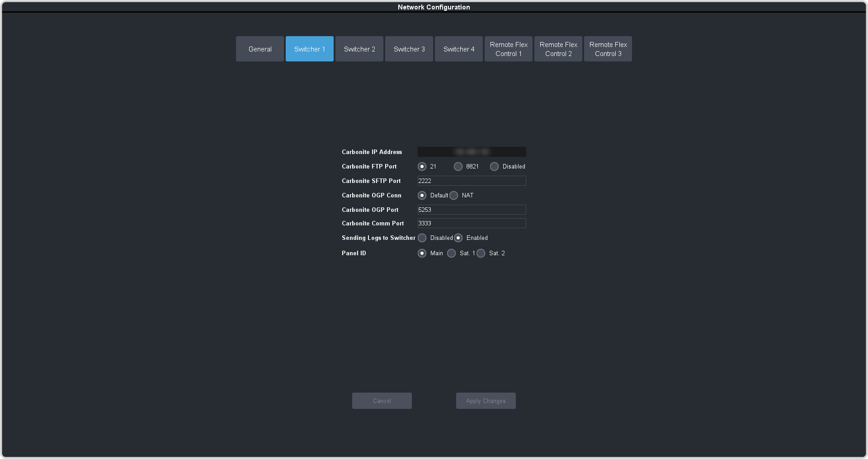Click the Carbonite OGP Port field
The height and width of the screenshot is (459, 868).
click(x=472, y=210)
